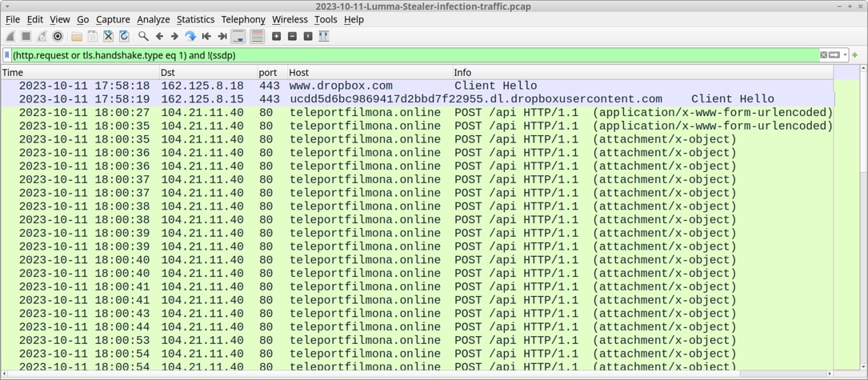This screenshot has width=868, height=380.
Task: Go forward in packet history
Action: click(x=174, y=37)
